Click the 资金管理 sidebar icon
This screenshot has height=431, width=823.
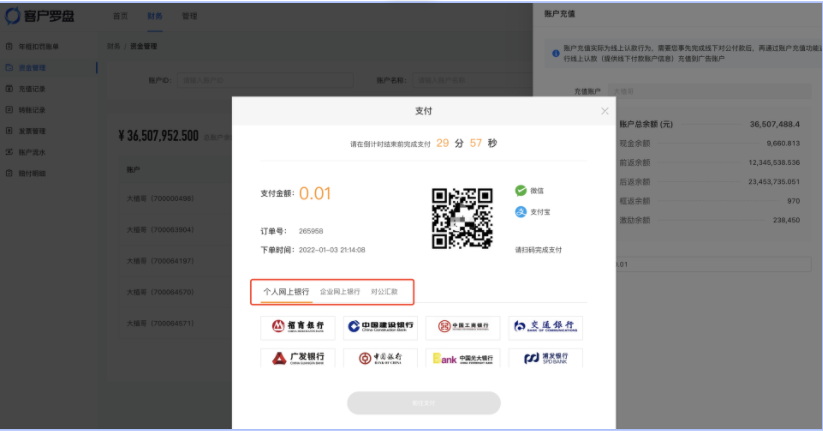(9, 67)
